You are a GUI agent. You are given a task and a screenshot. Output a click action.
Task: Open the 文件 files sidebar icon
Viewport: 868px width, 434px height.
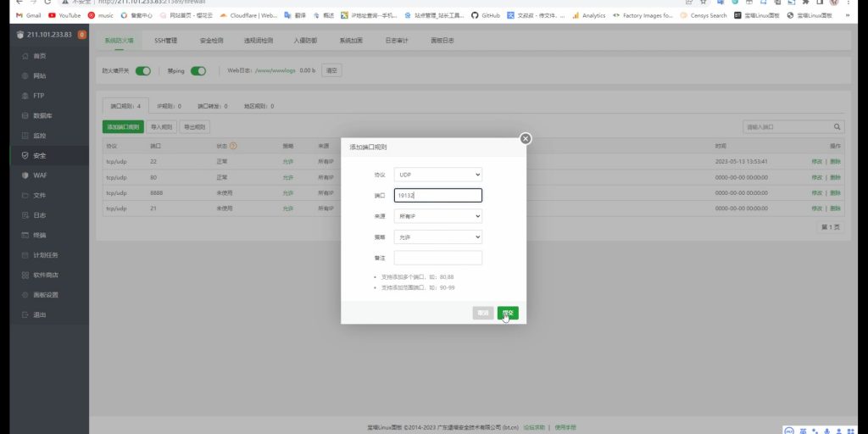pos(25,195)
